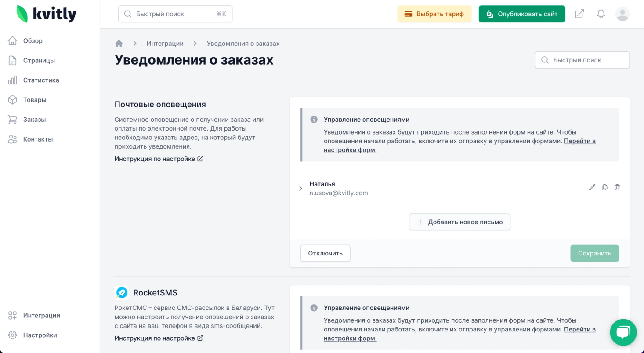
Task: Click the kvitly logo
Action: (46, 14)
